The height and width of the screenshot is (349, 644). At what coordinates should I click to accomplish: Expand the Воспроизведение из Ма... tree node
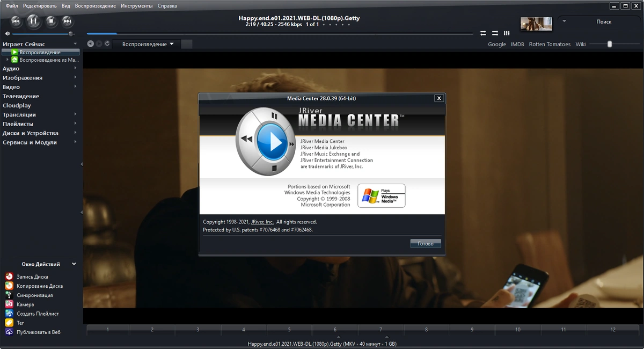pyautogui.click(x=8, y=60)
